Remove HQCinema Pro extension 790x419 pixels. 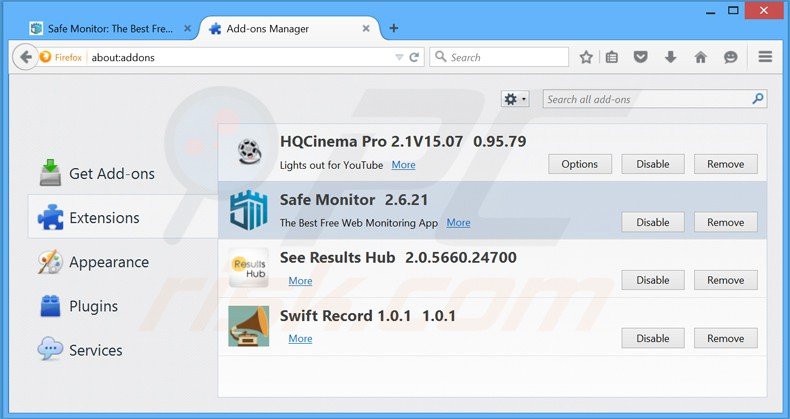[726, 164]
